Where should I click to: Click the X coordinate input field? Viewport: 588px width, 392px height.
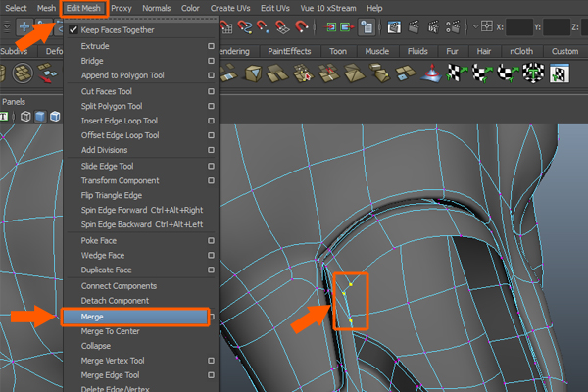[x=519, y=27]
